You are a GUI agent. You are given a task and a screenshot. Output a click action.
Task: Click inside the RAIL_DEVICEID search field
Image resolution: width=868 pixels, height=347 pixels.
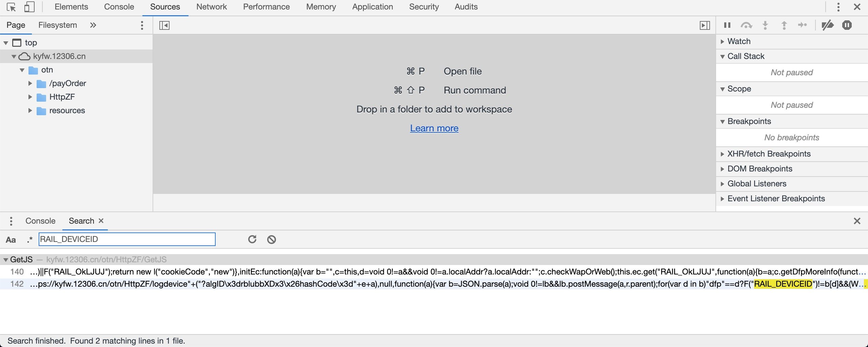click(x=127, y=239)
